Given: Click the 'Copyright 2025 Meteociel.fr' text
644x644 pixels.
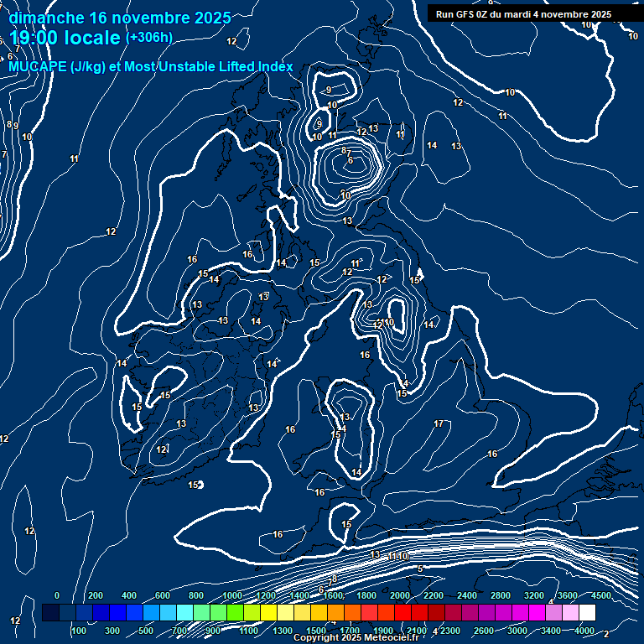Looking at the screenshot, I should (356, 638).
